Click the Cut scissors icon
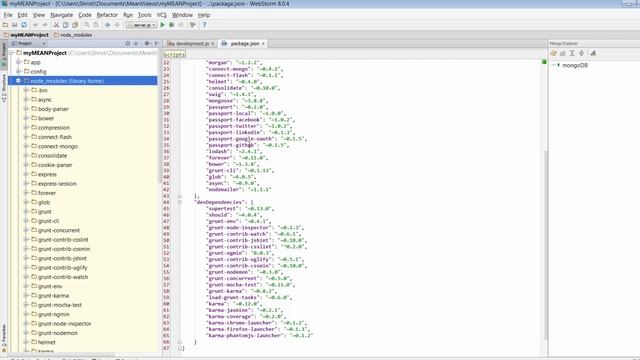This screenshot has width=640, height=360. (x=56, y=25)
